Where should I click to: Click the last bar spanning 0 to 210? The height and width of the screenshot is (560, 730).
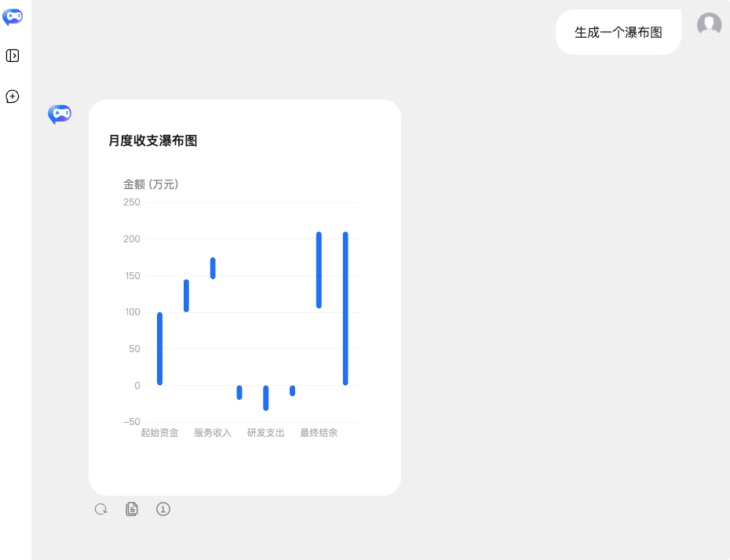pyautogui.click(x=345, y=308)
